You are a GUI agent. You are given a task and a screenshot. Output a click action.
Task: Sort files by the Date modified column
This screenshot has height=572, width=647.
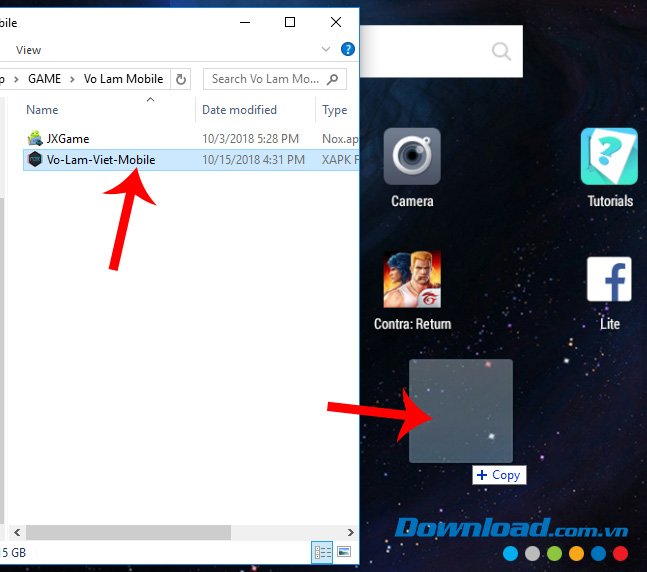(239, 110)
